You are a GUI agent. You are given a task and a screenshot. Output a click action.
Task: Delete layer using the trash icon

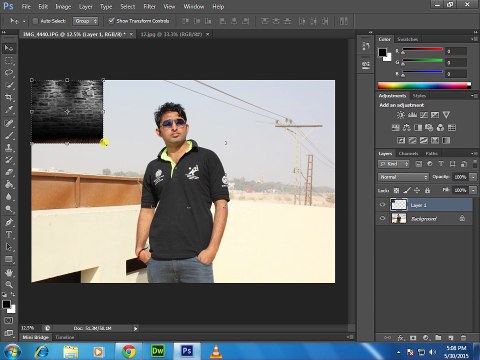point(463,338)
